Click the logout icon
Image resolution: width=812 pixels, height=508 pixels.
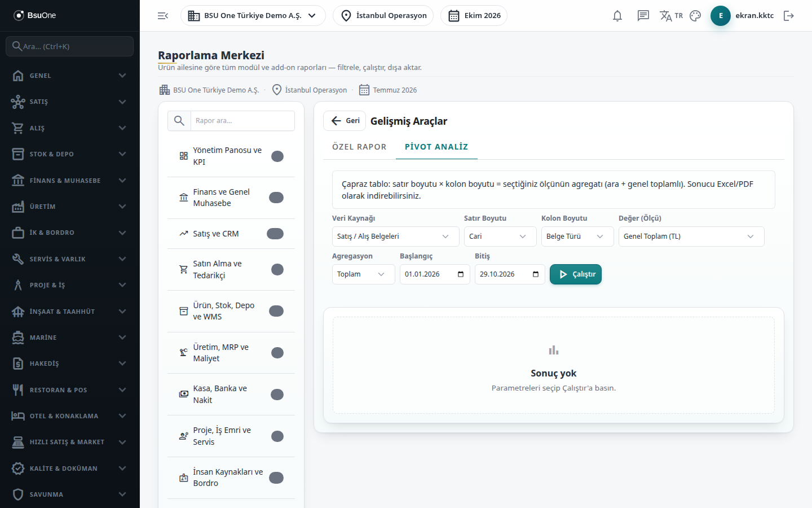(789, 16)
